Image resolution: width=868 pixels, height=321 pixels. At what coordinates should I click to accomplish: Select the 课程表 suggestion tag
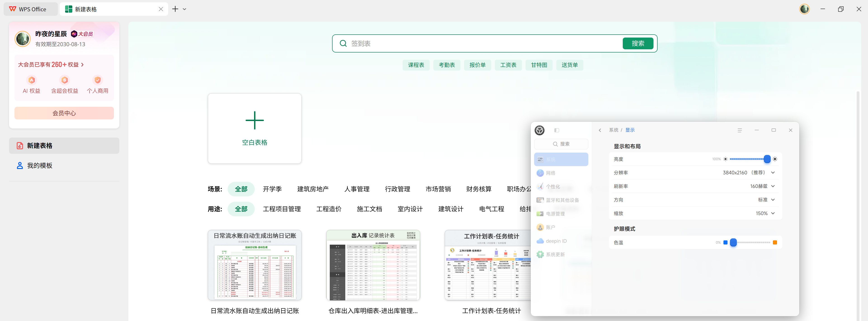point(416,65)
